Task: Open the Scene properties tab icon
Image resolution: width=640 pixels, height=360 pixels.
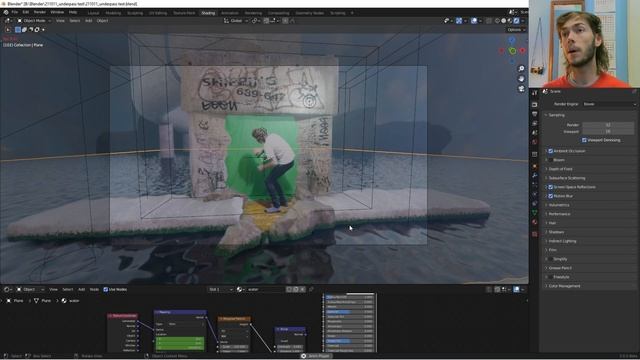Action: [535, 133]
